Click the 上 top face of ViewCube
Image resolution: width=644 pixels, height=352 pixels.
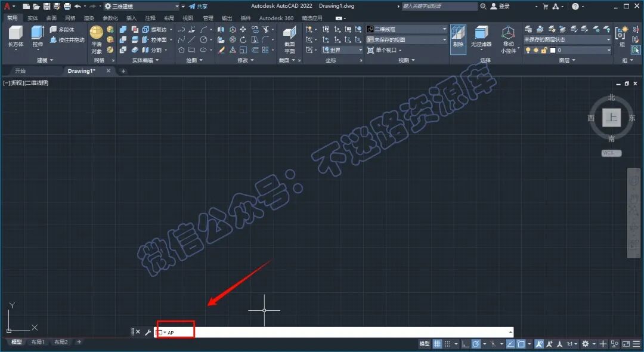coord(612,118)
